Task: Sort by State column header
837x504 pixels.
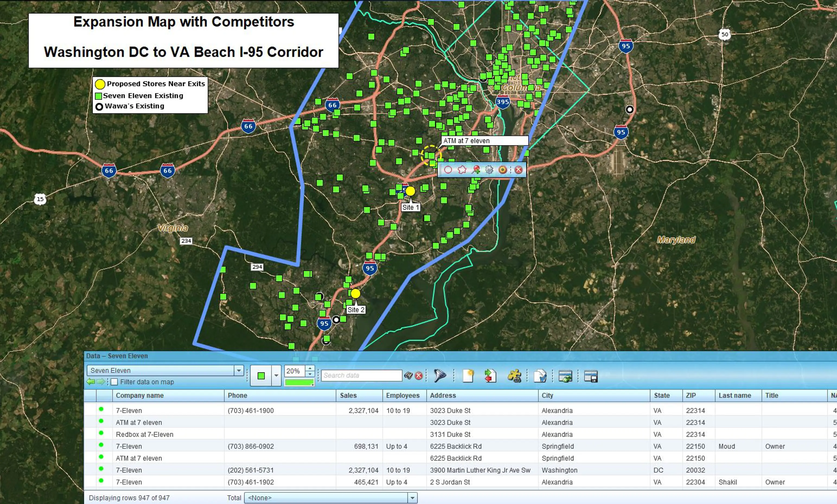Action: click(x=666, y=395)
